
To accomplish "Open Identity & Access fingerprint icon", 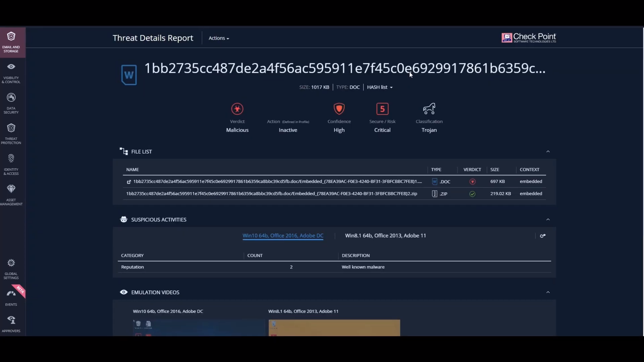I will [11, 159].
